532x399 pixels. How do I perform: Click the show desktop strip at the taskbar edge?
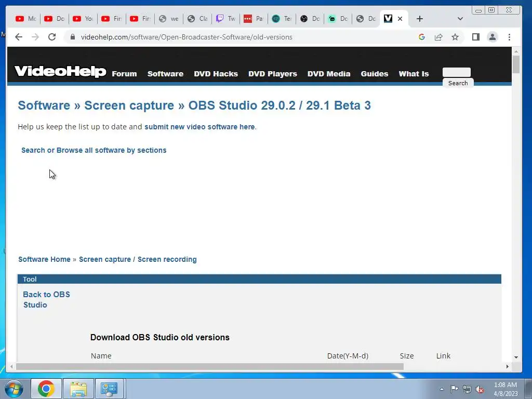528,389
